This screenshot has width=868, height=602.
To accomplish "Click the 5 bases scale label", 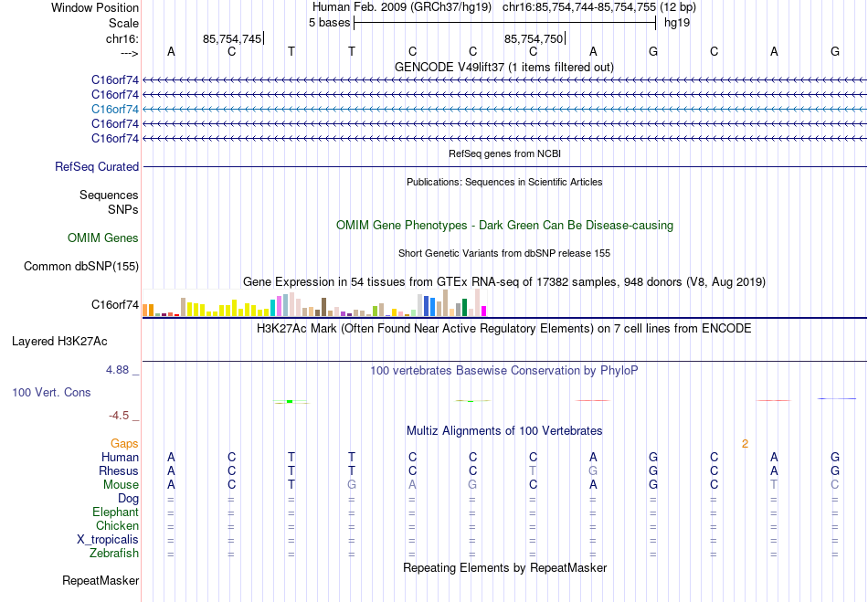I will [x=329, y=23].
